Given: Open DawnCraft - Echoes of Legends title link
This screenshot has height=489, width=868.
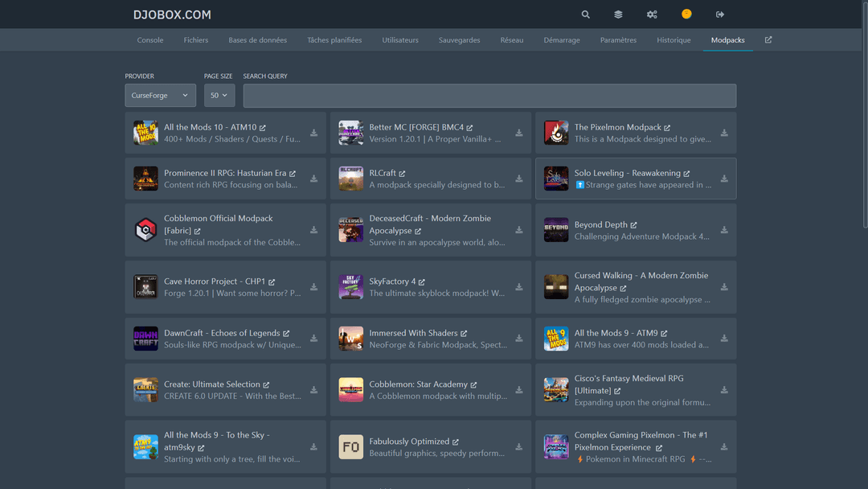Looking at the screenshot, I should pyautogui.click(x=222, y=333).
